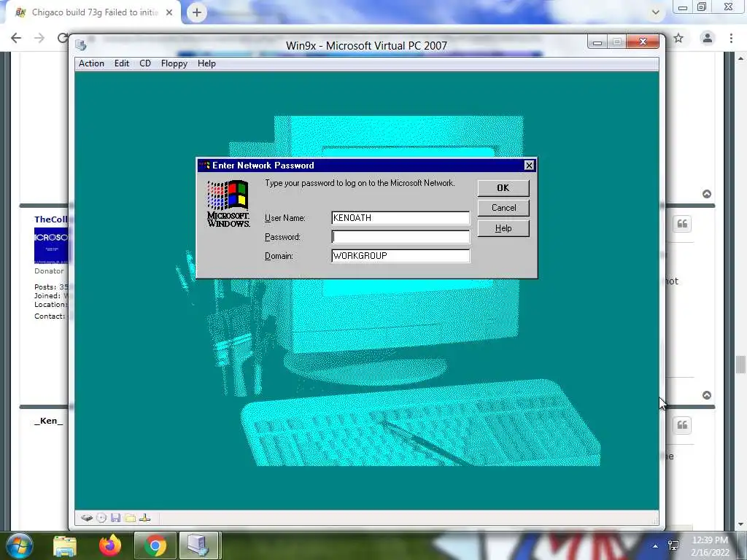The width and height of the screenshot is (747, 560).
Task: Click the hard disk status icon in Virtual PC
Action: coord(87,518)
